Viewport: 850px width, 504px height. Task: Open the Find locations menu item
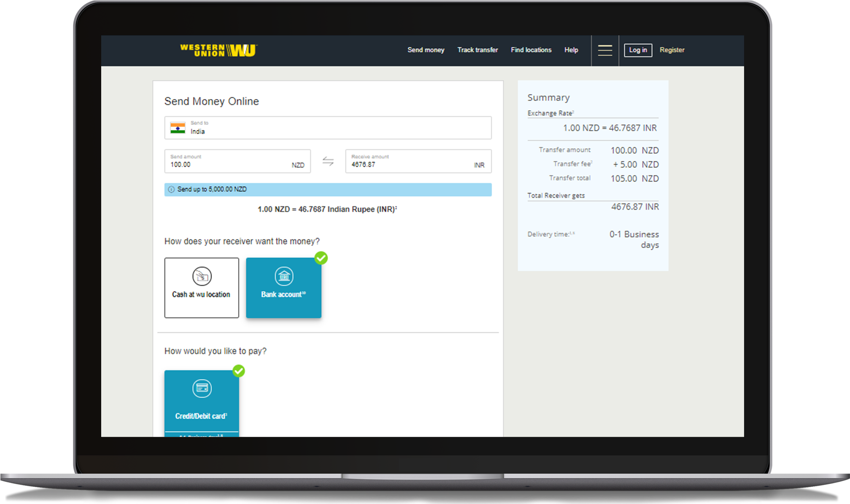point(531,50)
